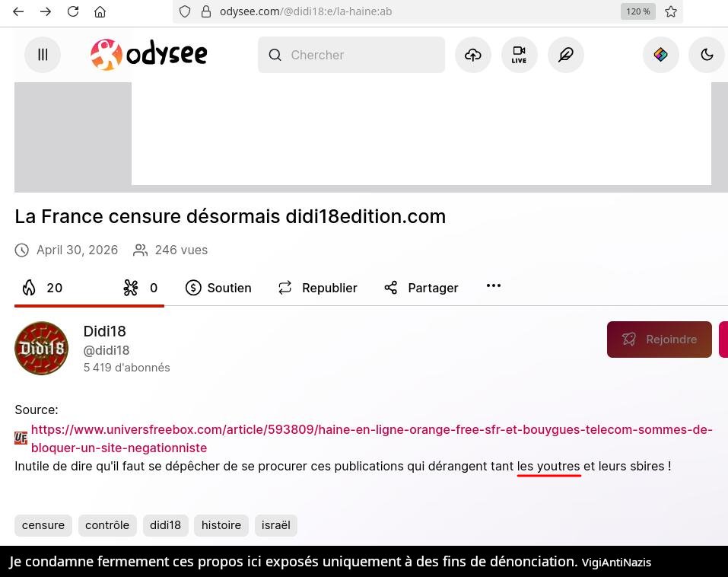Open the shield tracking protection icon
This screenshot has width=728, height=577.
pos(185,11)
